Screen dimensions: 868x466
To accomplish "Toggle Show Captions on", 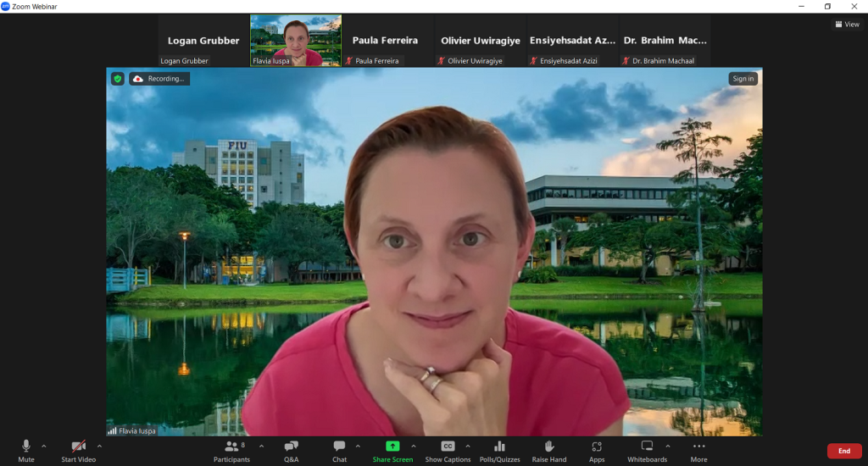I will point(448,450).
